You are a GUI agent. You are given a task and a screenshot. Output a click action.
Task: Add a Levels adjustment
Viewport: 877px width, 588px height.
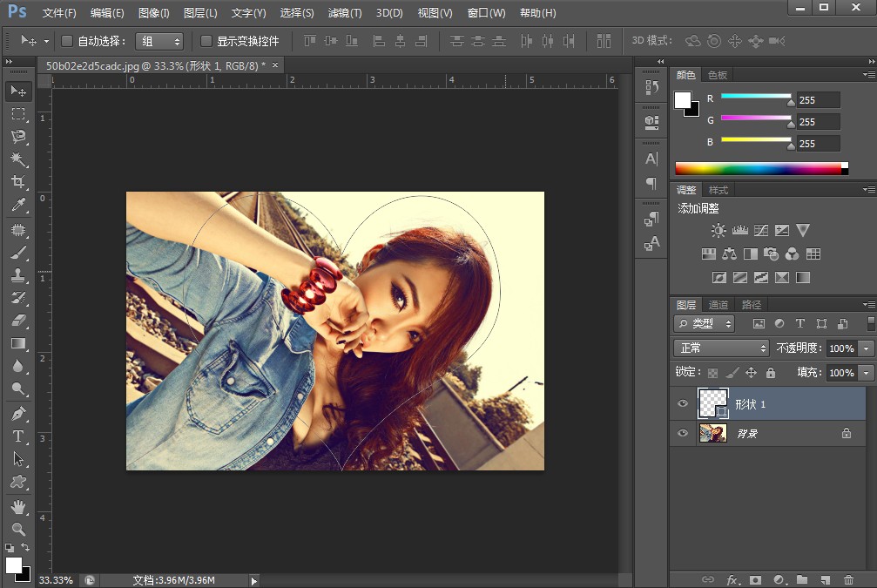(x=740, y=231)
